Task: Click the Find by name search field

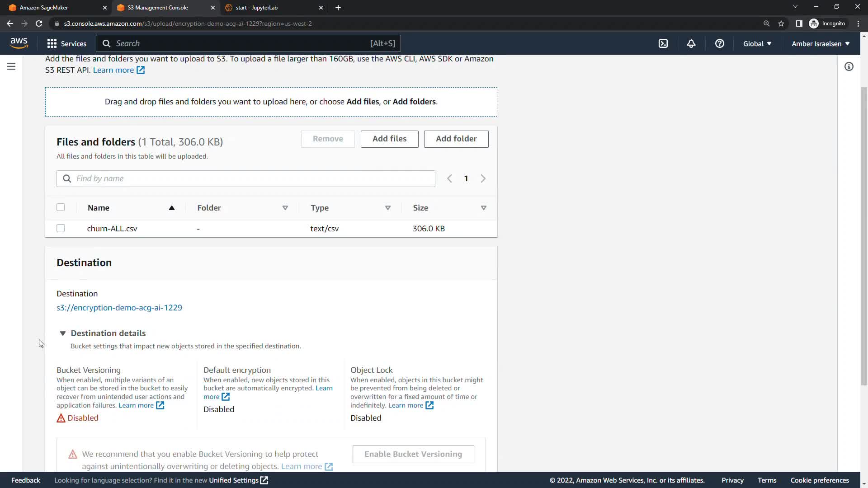Action: click(x=246, y=178)
